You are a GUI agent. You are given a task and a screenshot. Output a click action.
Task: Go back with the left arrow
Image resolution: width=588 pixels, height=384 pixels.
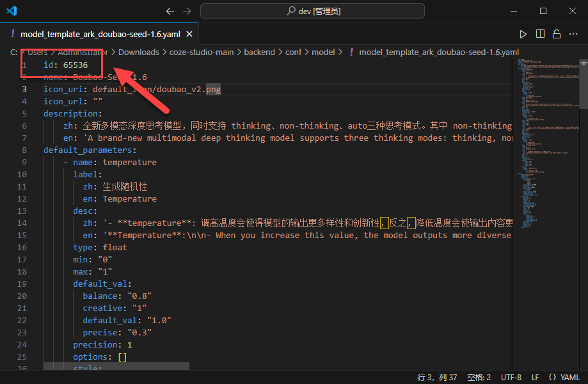tap(170, 11)
